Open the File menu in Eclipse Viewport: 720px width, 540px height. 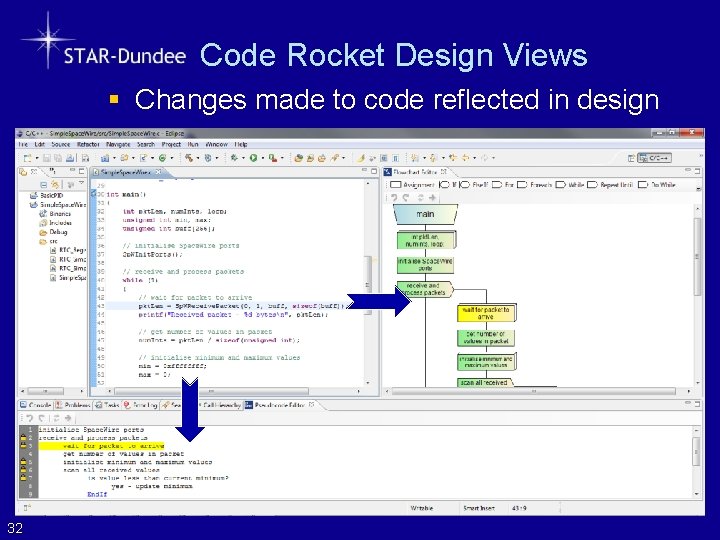[22, 144]
